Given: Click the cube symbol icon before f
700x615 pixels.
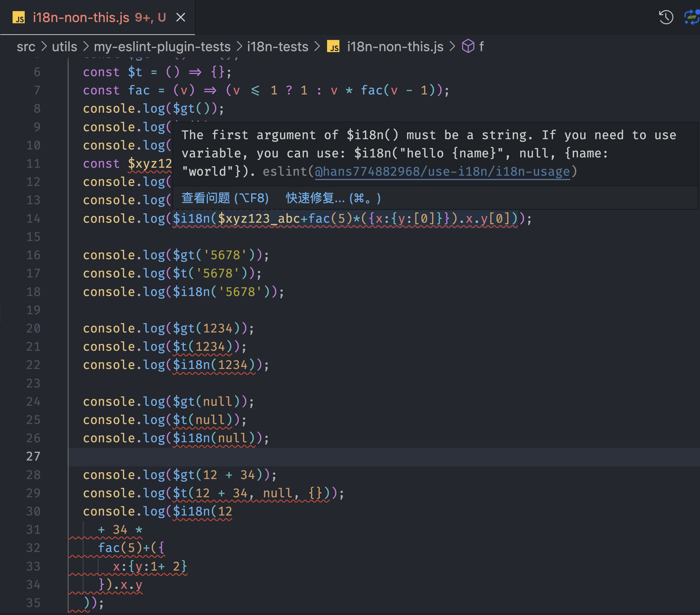Looking at the screenshot, I should [x=468, y=46].
